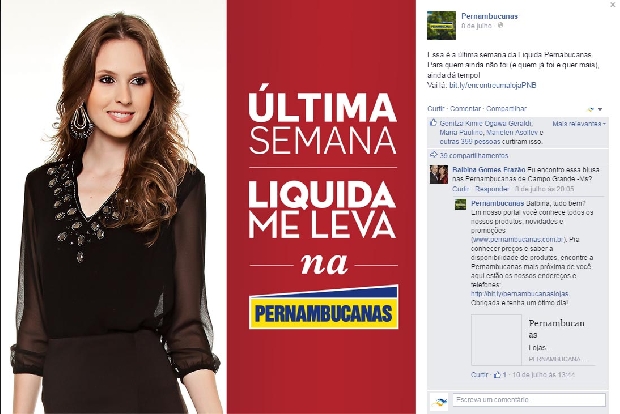
Task: Click the Pernambucanas Lojas link preview card
Action: pos(533,340)
